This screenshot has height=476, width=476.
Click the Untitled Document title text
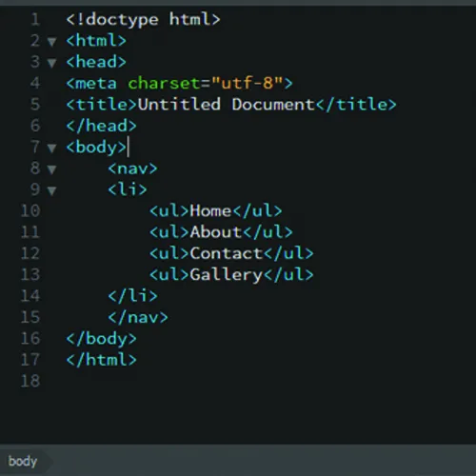(226, 105)
